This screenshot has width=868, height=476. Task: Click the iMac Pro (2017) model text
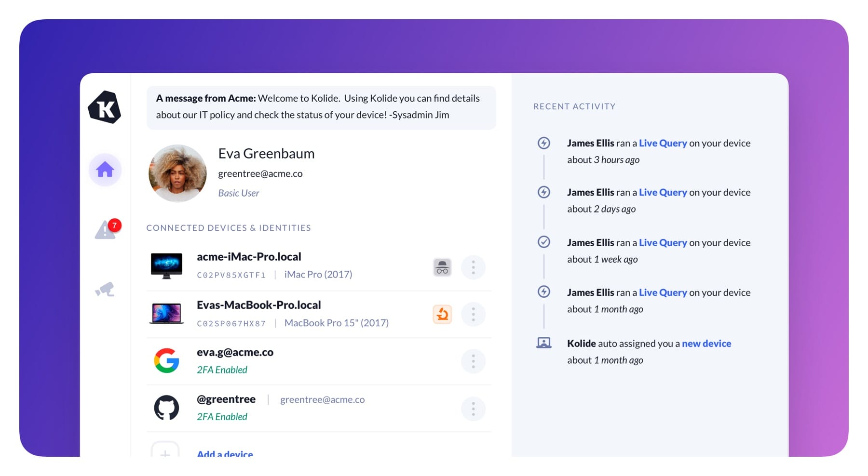(x=318, y=275)
